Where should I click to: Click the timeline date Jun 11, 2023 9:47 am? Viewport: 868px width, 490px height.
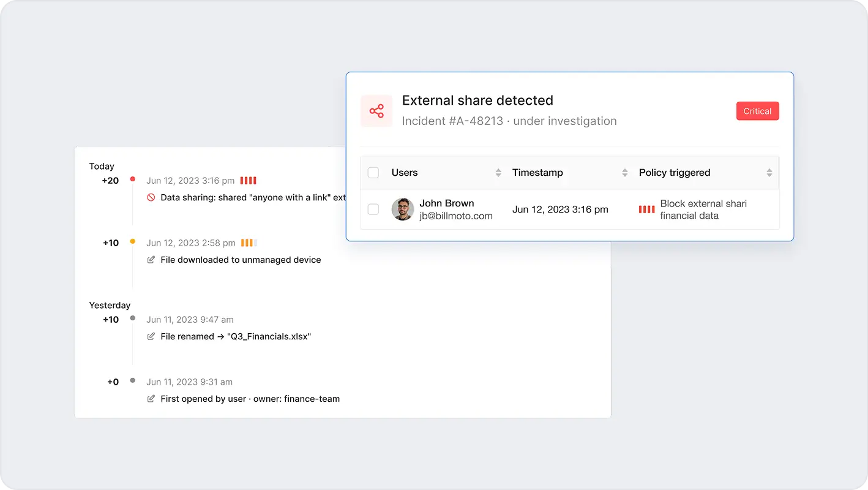tap(190, 320)
